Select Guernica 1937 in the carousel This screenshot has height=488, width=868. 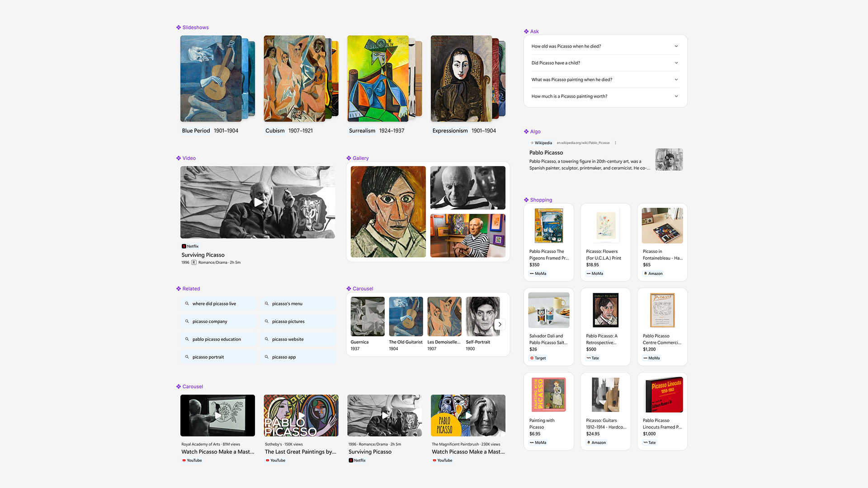pos(368,317)
